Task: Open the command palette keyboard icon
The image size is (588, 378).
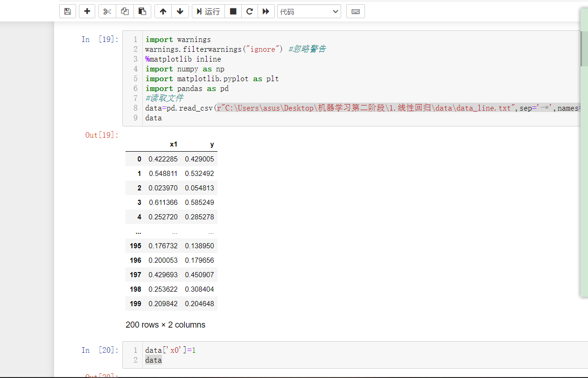Action: coord(356,11)
